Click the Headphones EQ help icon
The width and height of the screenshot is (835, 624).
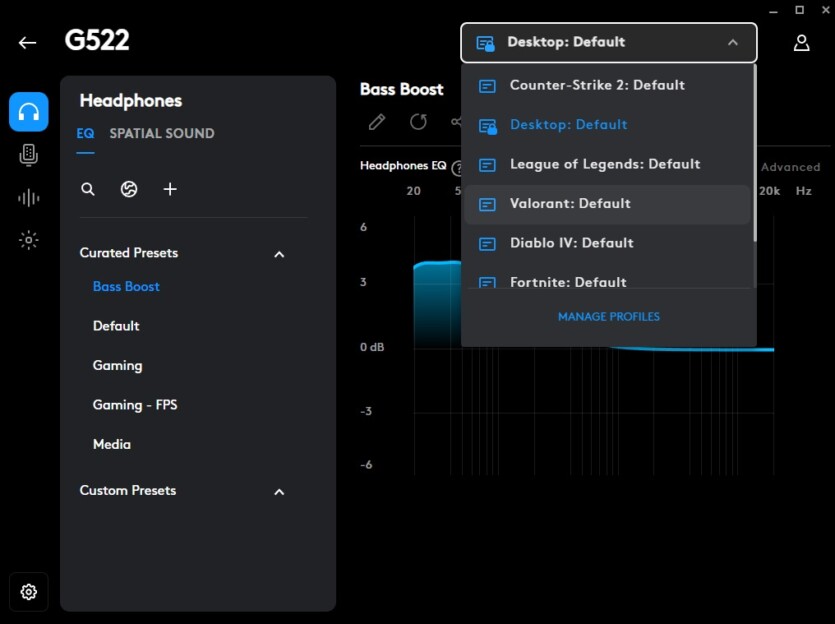click(x=457, y=168)
